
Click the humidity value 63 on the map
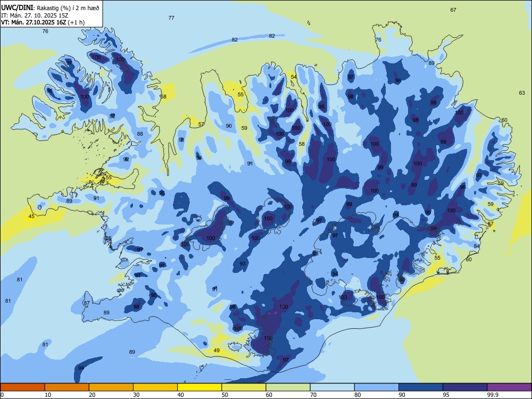tap(522, 93)
